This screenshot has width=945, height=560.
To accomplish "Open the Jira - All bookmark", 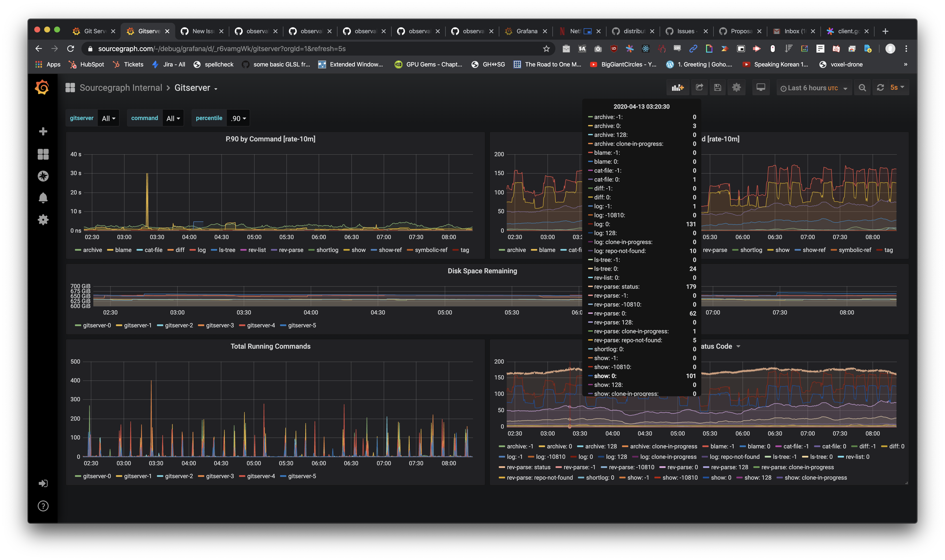I will pyautogui.click(x=169, y=64).
